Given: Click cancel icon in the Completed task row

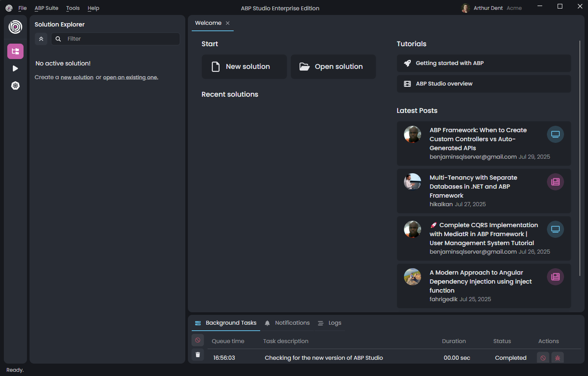Looking at the screenshot, I should tap(543, 358).
